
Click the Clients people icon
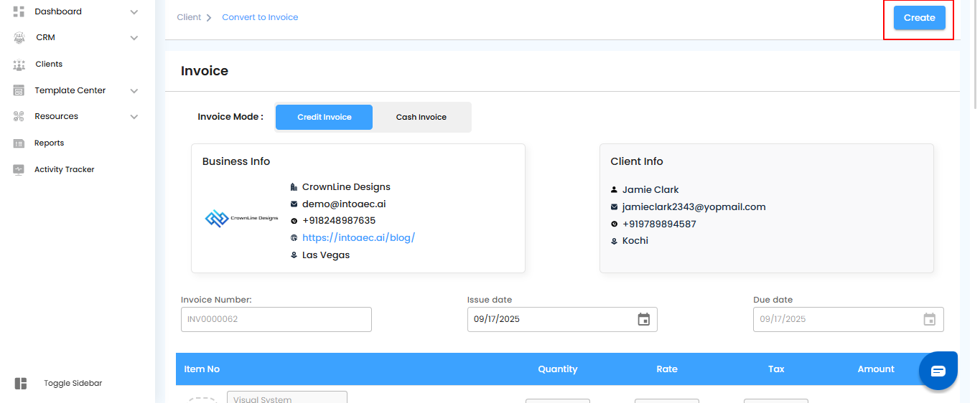point(19,65)
